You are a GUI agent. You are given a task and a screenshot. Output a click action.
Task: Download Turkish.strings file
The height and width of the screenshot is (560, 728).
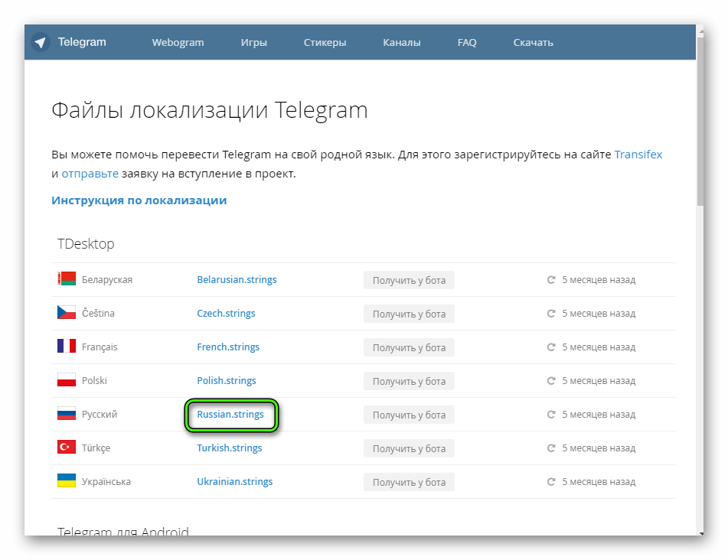click(x=230, y=448)
